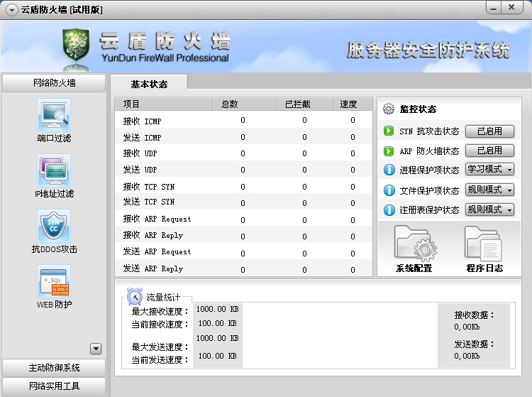Open the 文件保护项状态 规则模式 dropdown

pyautogui.click(x=489, y=190)
